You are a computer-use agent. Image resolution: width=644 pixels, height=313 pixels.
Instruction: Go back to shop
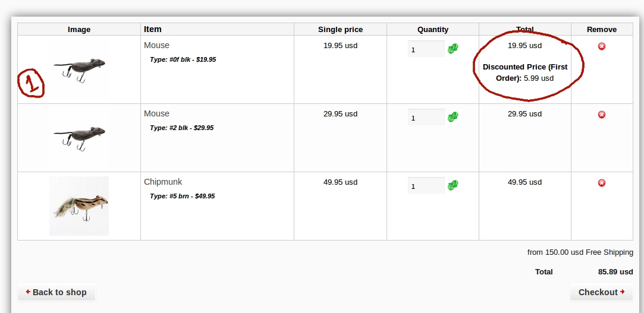[56, 292]
